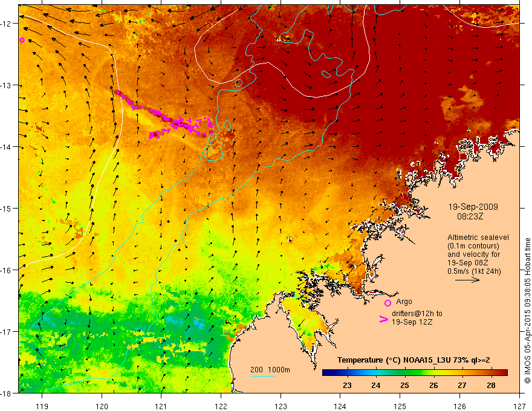Click latitude axis label -12
The width and height of the screenshot is (532, 411).
point(7,24)
